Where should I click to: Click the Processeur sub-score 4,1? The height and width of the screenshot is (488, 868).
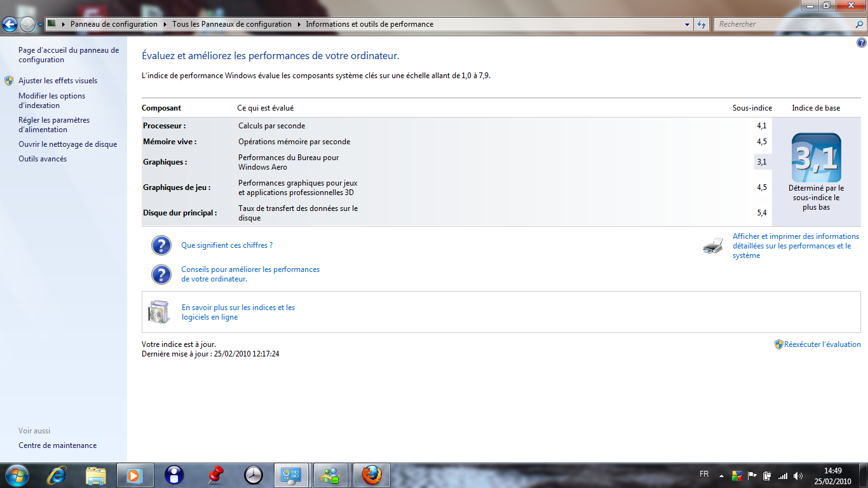click(761, 126)
